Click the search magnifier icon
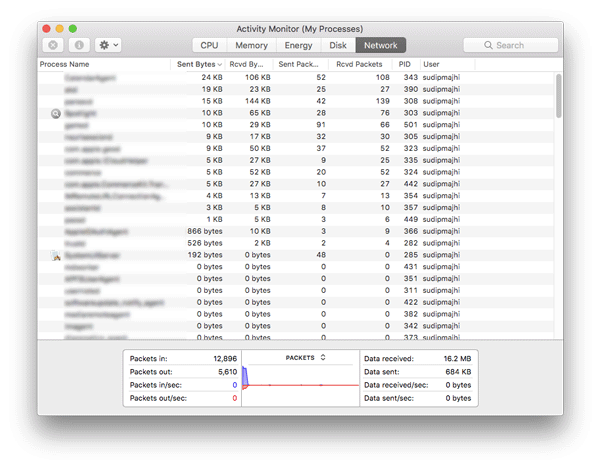 click(488, 45)
